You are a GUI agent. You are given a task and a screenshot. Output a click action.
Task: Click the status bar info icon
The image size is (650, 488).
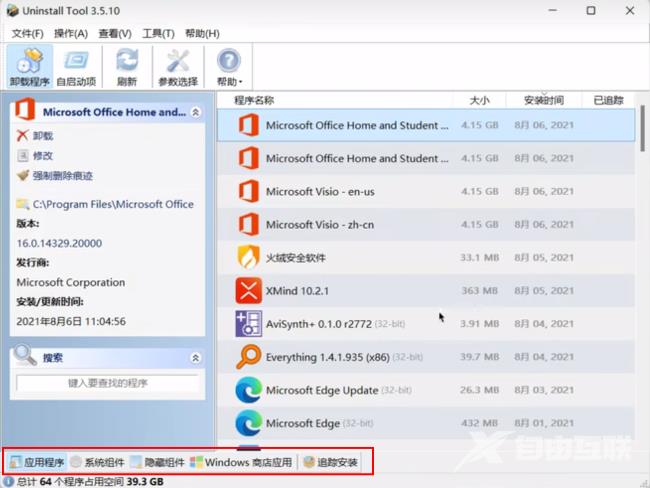pyautogui.click(x=8, y=481)
